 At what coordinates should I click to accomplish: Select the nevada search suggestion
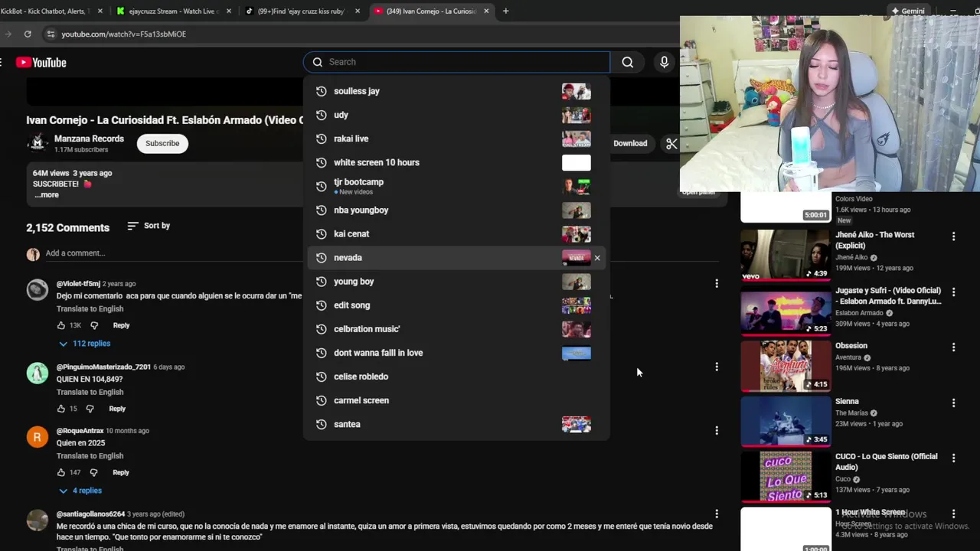coord(457,258)
